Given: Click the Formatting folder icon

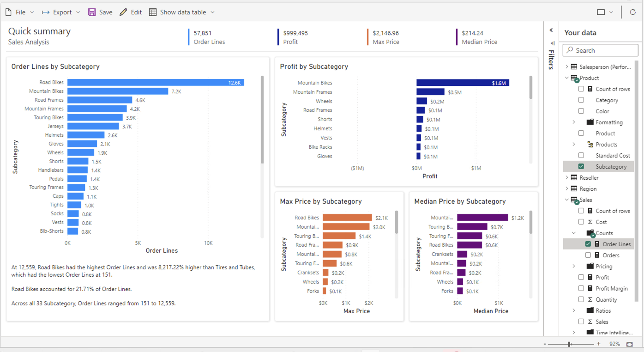Looking at the screenshot, I should [590, 122].
